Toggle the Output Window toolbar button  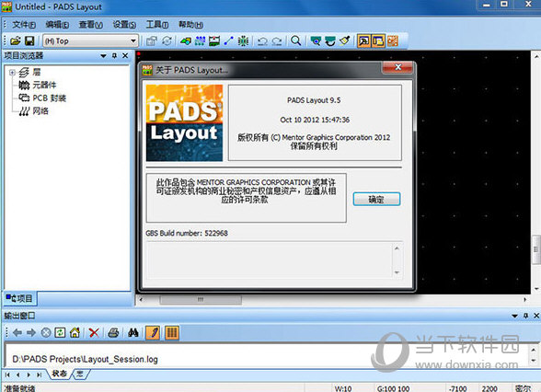(x=363, y=41)
